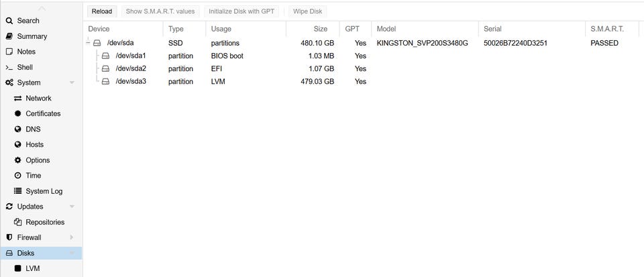Click the System gears icon
644x277 pixels.
pyautogui.click(x=9, y=83)
